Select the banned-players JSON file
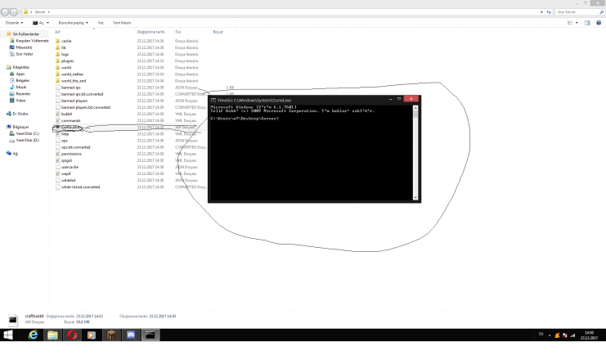Image resolution: width=606 pixels, height=364 pixels. pyautogui.click(x=74, y=101)
